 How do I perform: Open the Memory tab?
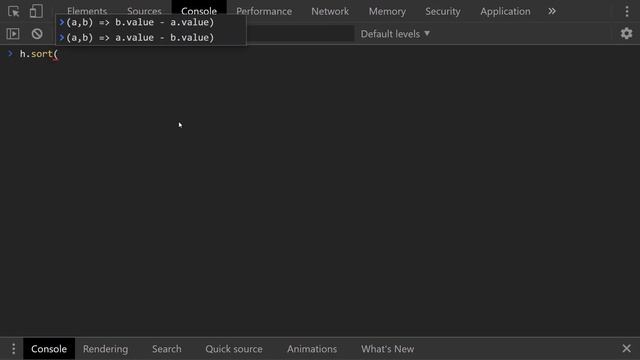tap(387, 11)
